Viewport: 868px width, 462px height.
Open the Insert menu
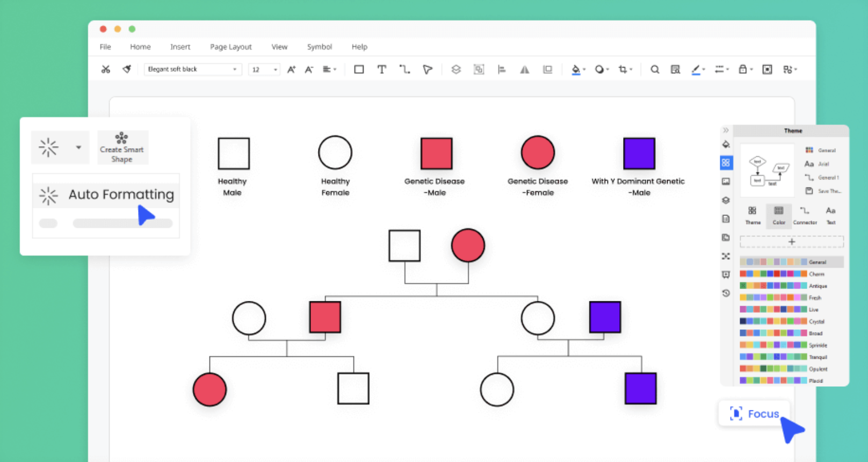pyautogui.click(x=180, y=47)
